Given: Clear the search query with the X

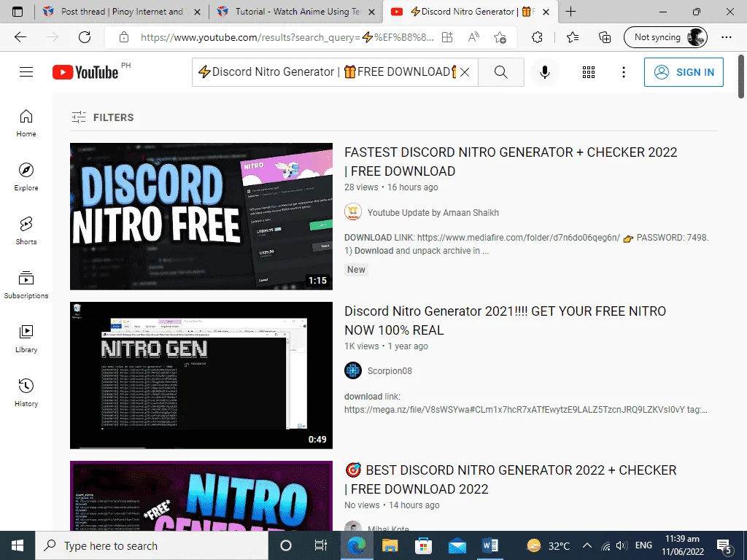Looking at the screenshot, I should [465, 72].
